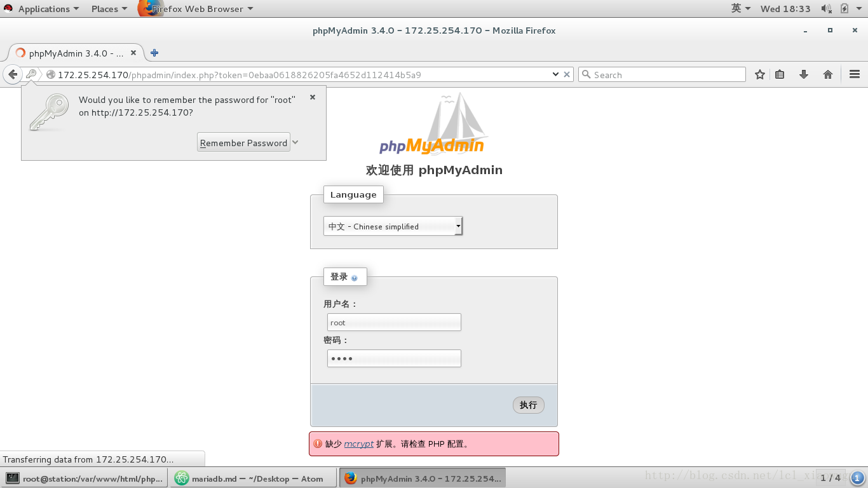
Task: Click the battery status icon
Action: point(844,8)
